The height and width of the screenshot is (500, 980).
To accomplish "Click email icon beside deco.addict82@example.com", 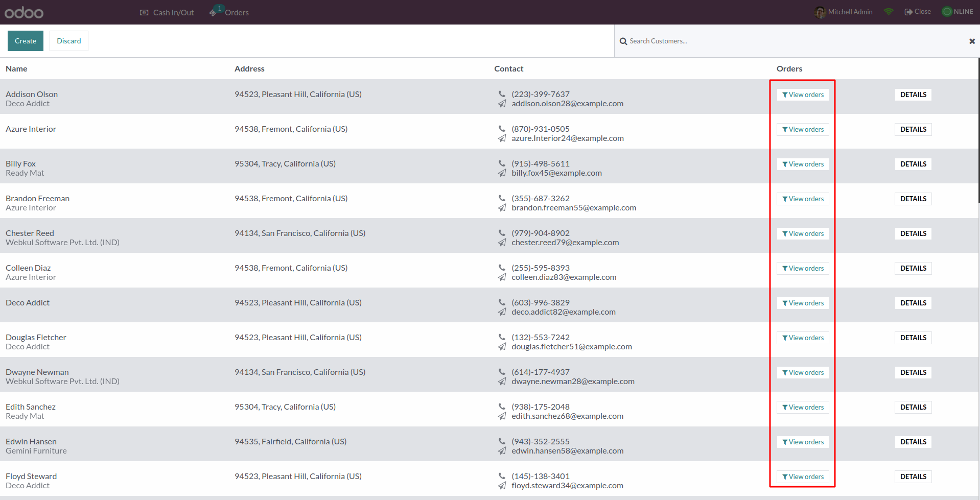I will pos(502,312).
